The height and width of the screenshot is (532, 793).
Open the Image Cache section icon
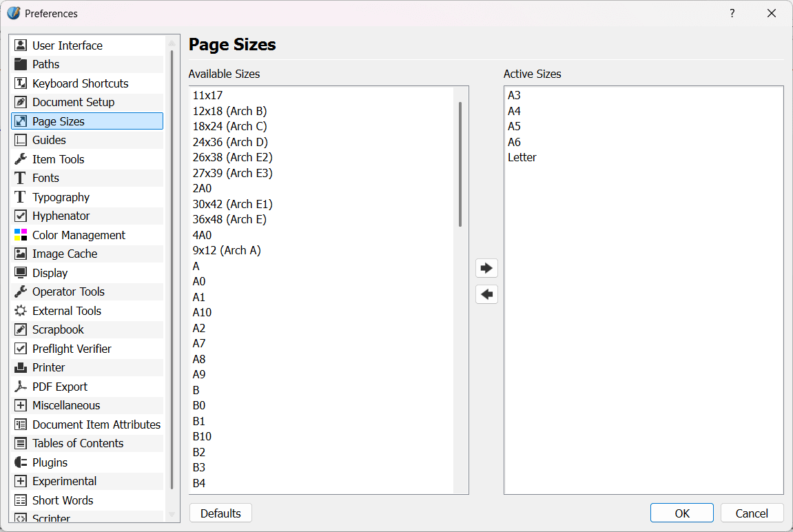(x=21, y=254)
